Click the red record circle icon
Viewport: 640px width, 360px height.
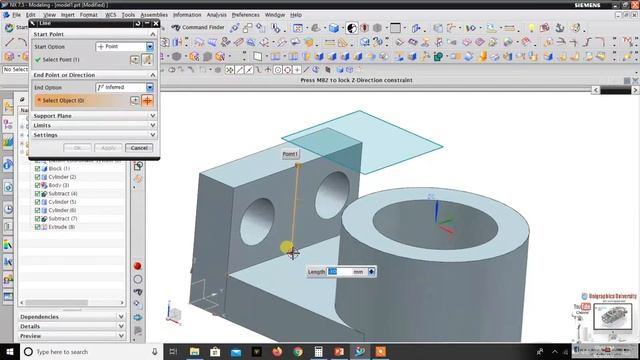pos(138,266)
